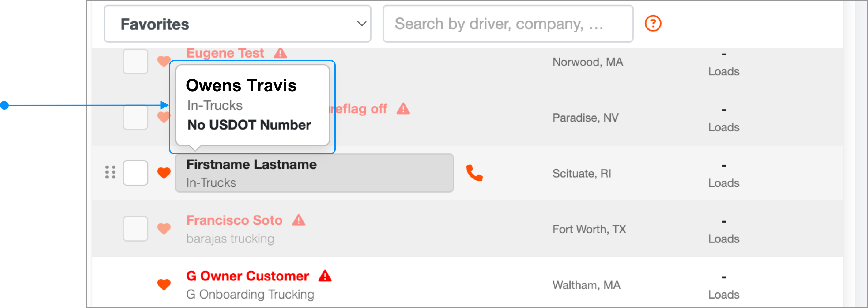Toggle favorite heart for Francisco Soto
The width and height of the screenshot is (868, 308).
tap(164, 228)
